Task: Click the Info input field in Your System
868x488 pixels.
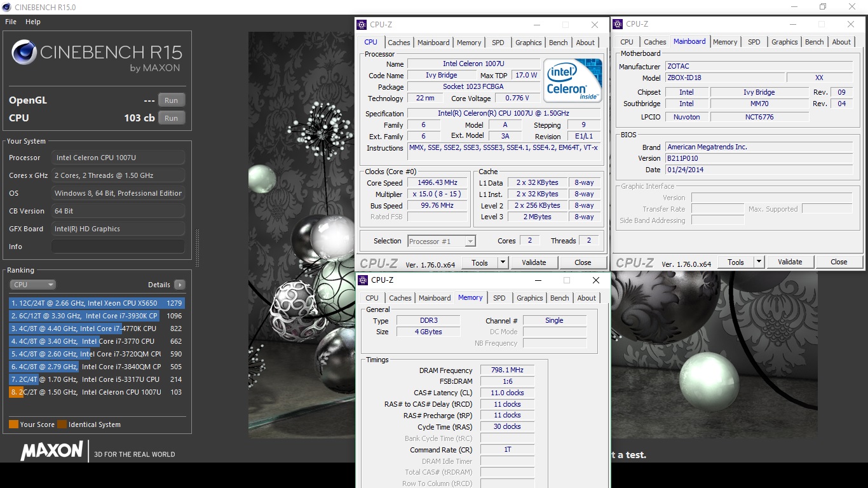Action: pyautogui.click(x=118, y=247)
